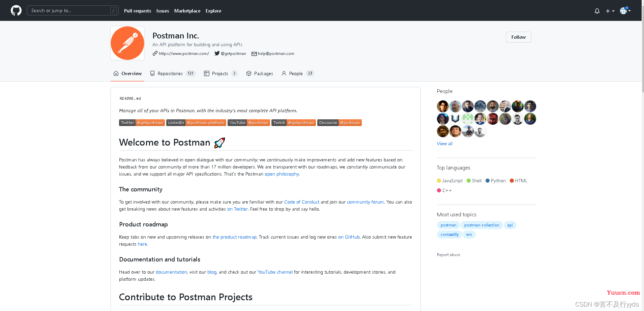Open the api topic tag
This screenshot has height=311, width=644.
[510, 225]
